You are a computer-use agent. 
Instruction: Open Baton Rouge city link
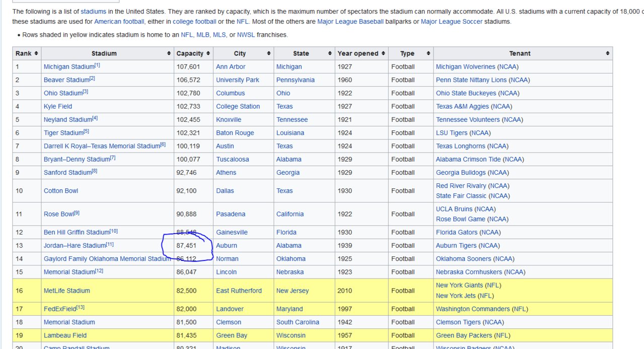(x=235, y=133)
